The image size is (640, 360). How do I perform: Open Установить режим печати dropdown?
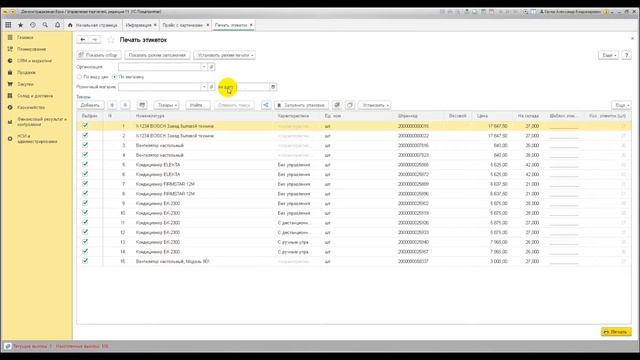tap(224, 55)
